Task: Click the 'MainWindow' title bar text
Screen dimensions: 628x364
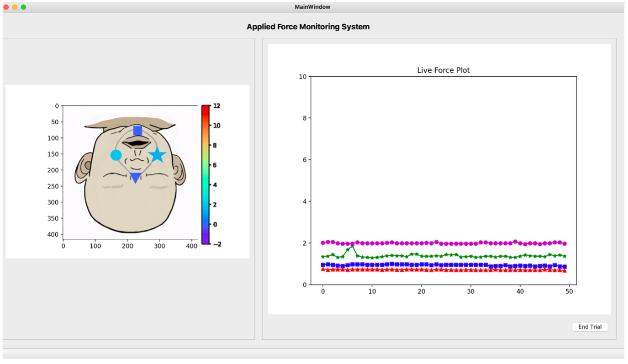Action: [x=312, y=7]
